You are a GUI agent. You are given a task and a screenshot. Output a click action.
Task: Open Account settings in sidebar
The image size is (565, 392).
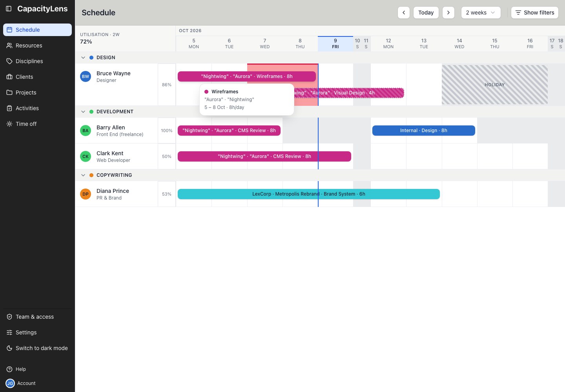coord(37,383)
